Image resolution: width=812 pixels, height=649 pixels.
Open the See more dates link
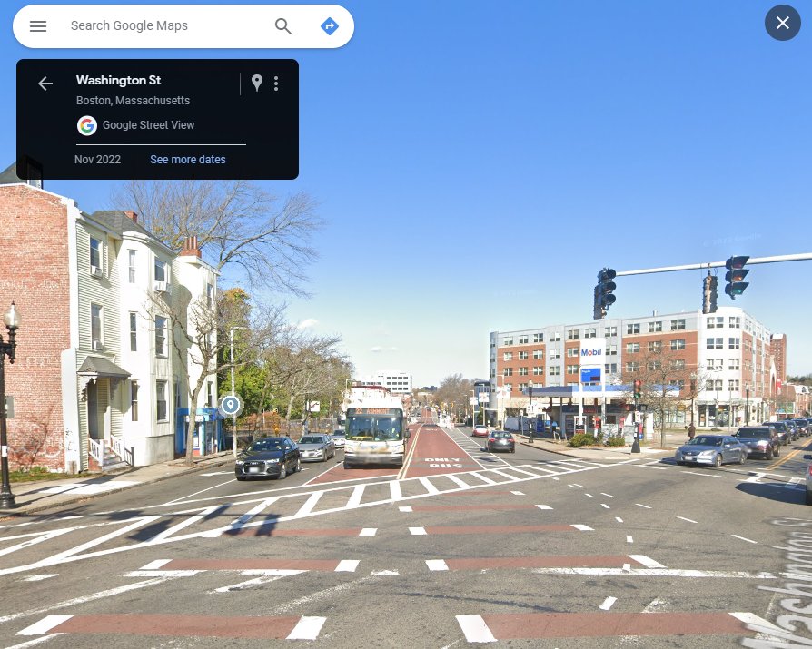(188, 160)
